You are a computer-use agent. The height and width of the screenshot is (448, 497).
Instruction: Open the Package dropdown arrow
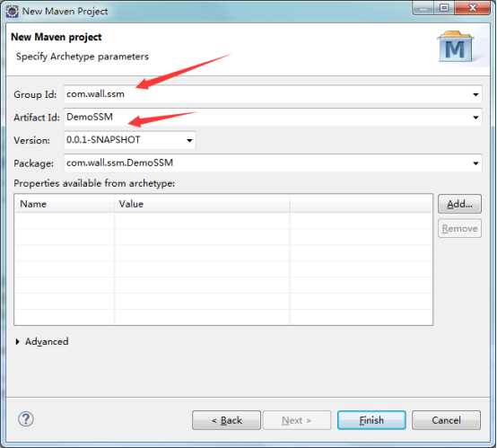475,163
